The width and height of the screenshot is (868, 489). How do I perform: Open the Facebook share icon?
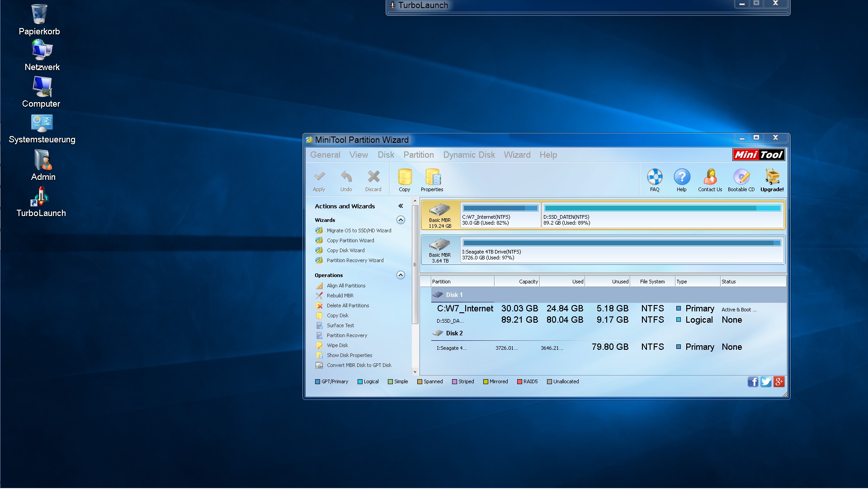[753, 382]
